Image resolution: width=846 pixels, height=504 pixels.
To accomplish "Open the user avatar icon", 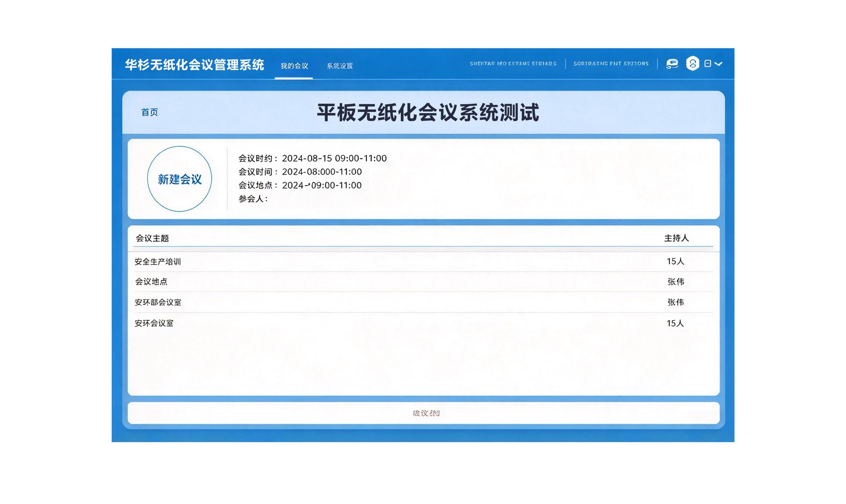I will [x=692, y=64].
